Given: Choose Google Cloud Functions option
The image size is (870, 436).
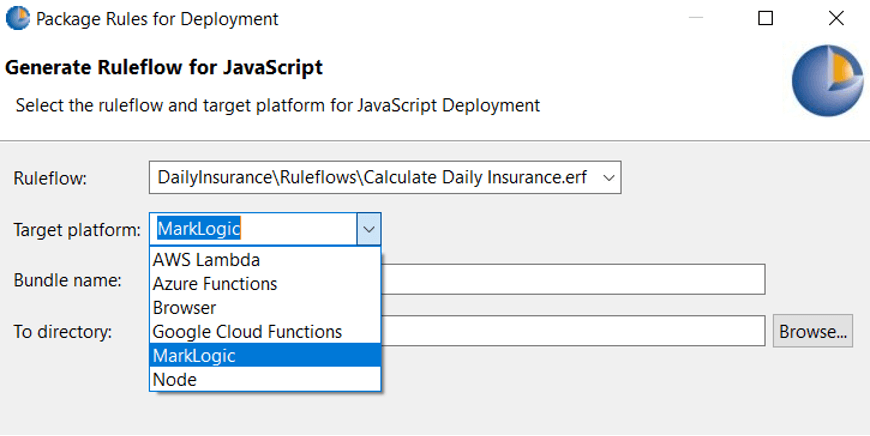Looking at the screenshot, I should point(247,332).
